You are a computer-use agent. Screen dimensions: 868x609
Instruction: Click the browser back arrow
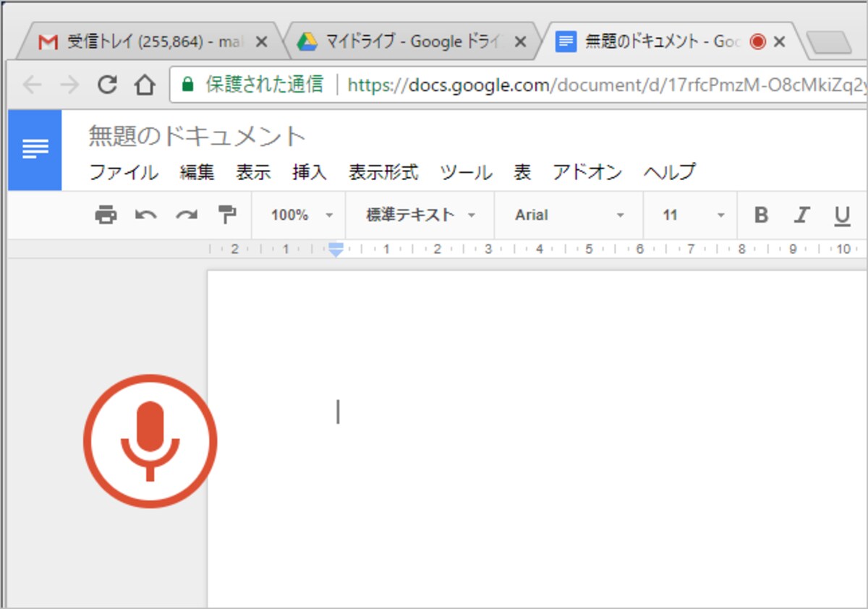coord(32,85)
